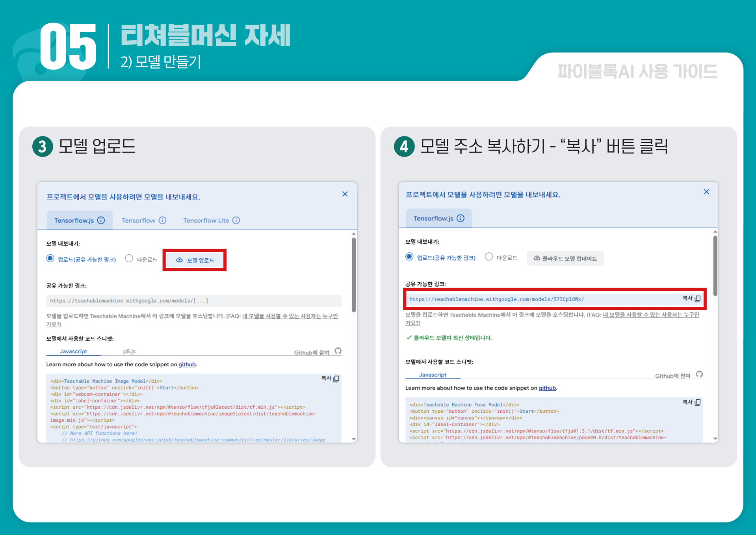Copy the shareable link with 복사 icon
756x535 pixels.
(698, 299)
